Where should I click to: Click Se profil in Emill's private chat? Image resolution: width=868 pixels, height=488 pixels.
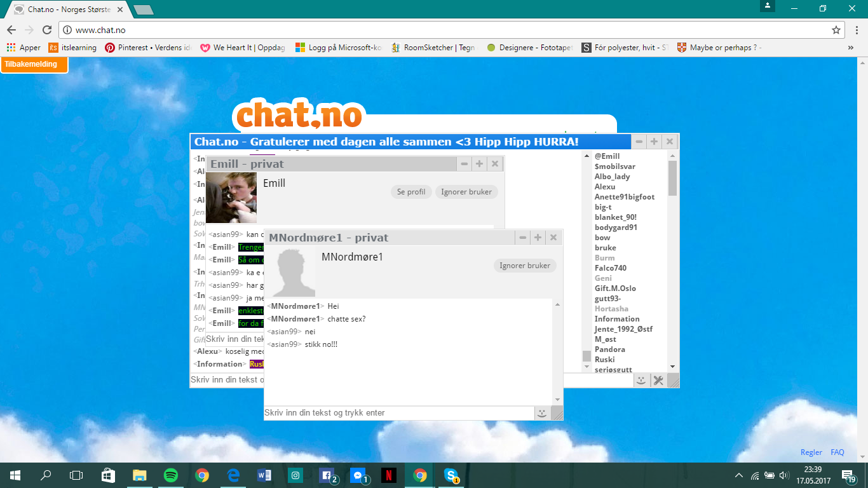(x=411, y=192)
